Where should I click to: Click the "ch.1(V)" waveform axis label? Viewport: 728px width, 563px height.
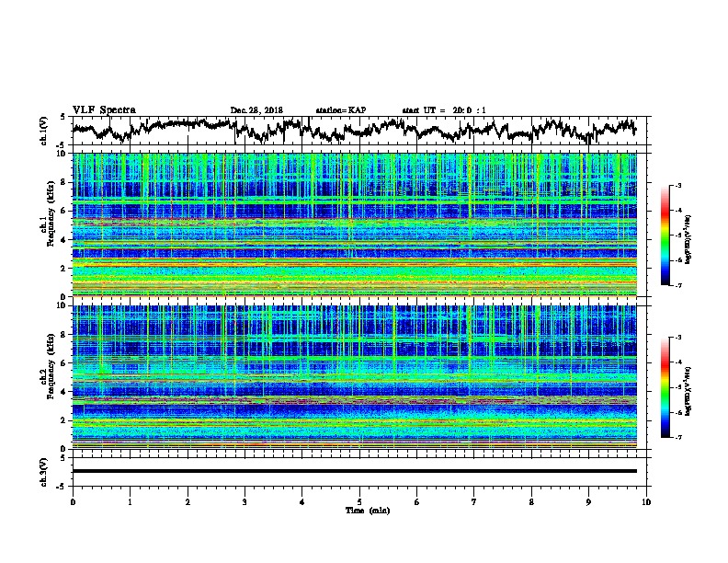pyautogui.click(x=44, y=131)
